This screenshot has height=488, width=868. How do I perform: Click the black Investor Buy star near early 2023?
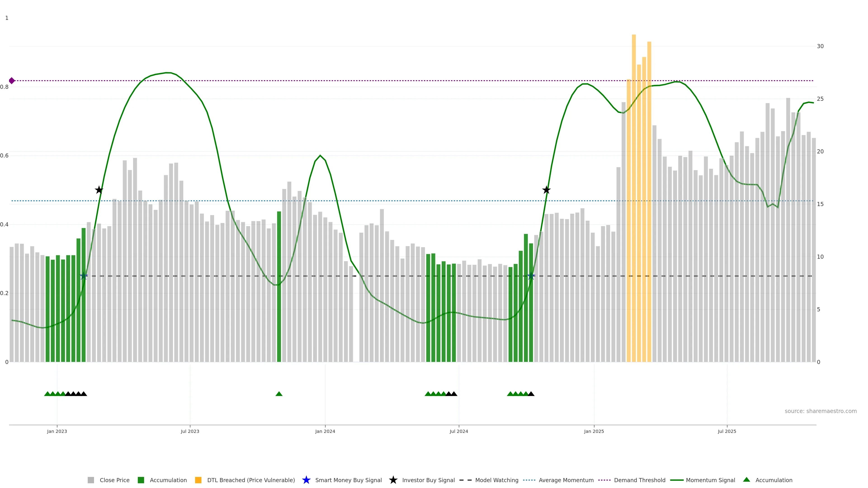pyautogui.click(x=99, y=190)
